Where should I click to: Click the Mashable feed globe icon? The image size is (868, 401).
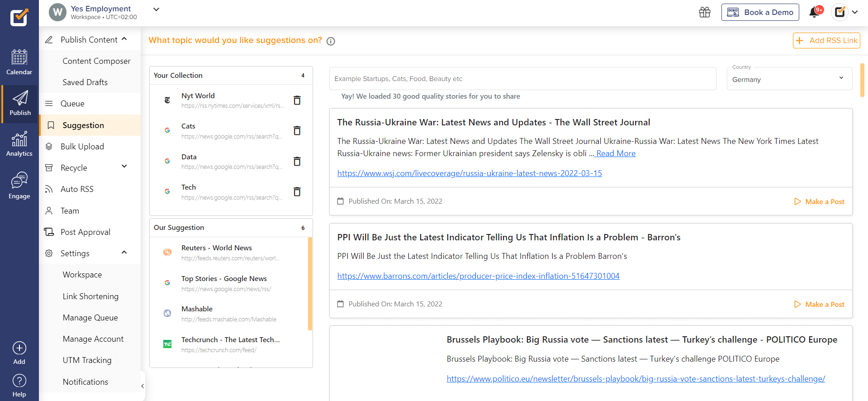(x=167, y=313)
